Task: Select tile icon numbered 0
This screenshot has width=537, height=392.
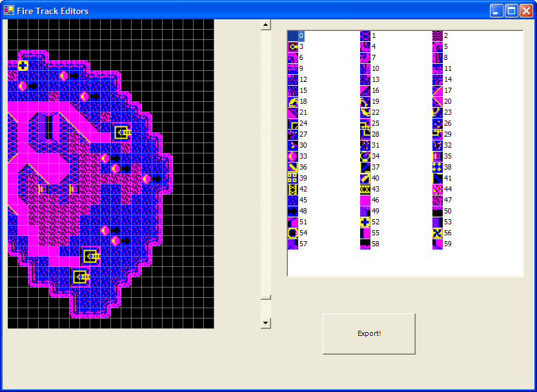Action: (x=293, y=35)
